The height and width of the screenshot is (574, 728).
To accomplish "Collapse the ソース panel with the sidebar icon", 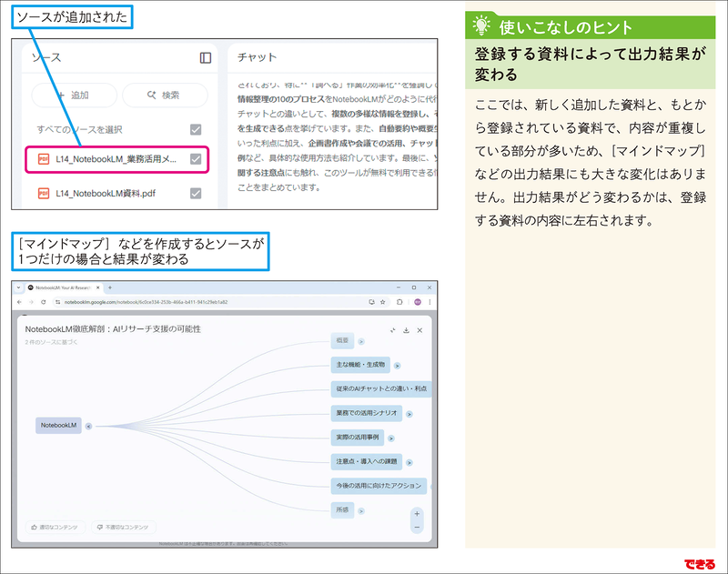I will (205, 57).
